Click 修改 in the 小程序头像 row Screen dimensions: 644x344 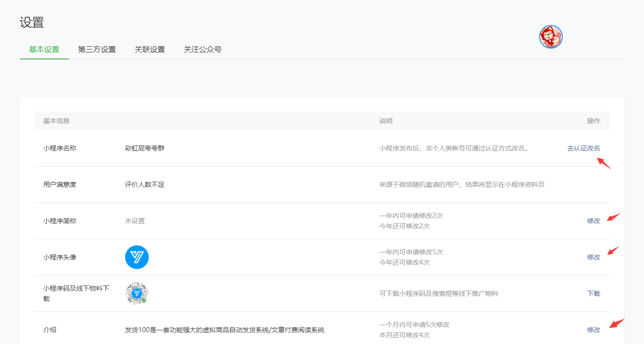[x=593, y=257]
